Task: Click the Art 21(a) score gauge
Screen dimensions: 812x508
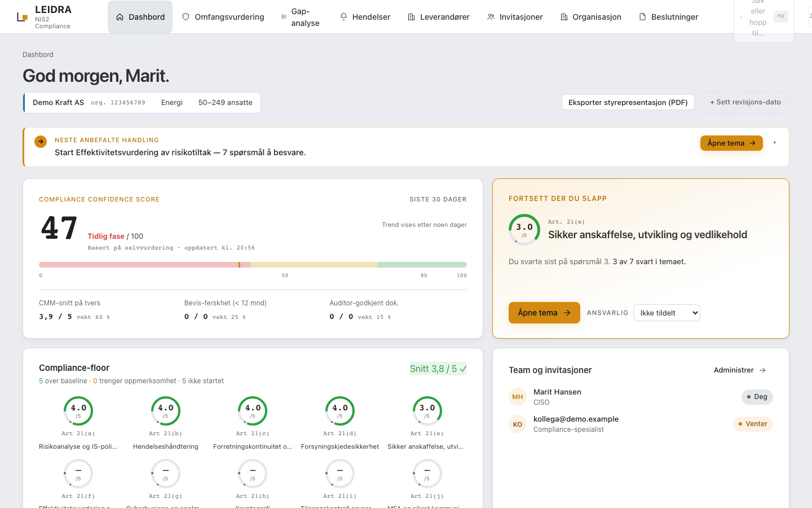Action: click(x=78, y=411)
